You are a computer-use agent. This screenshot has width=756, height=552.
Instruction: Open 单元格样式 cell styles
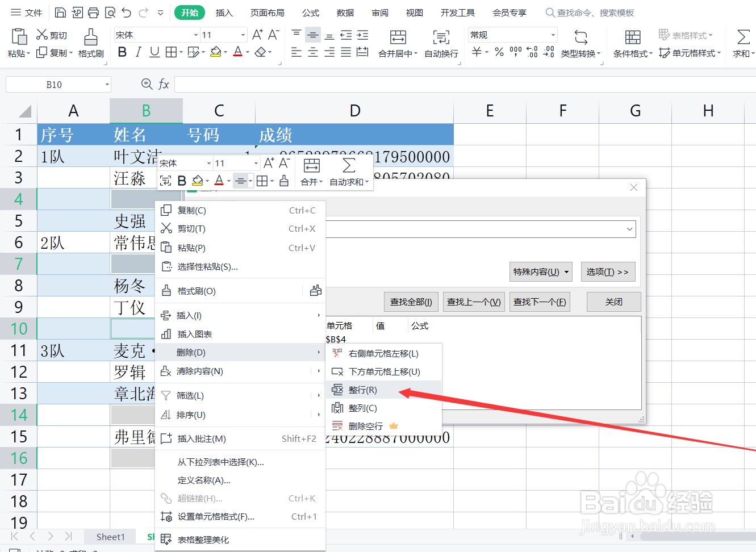pyautogui.click(x=689, y=53)
